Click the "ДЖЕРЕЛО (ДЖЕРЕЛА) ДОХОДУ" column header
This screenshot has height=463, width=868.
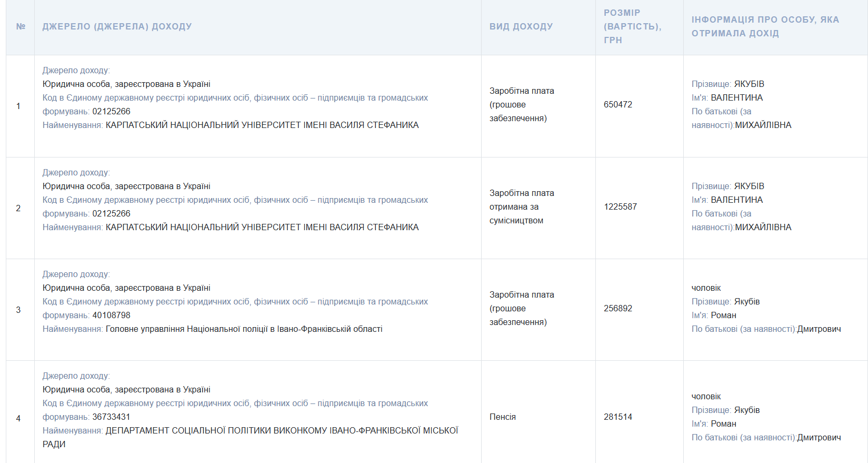pyautogui.click(x=117, y=26)
